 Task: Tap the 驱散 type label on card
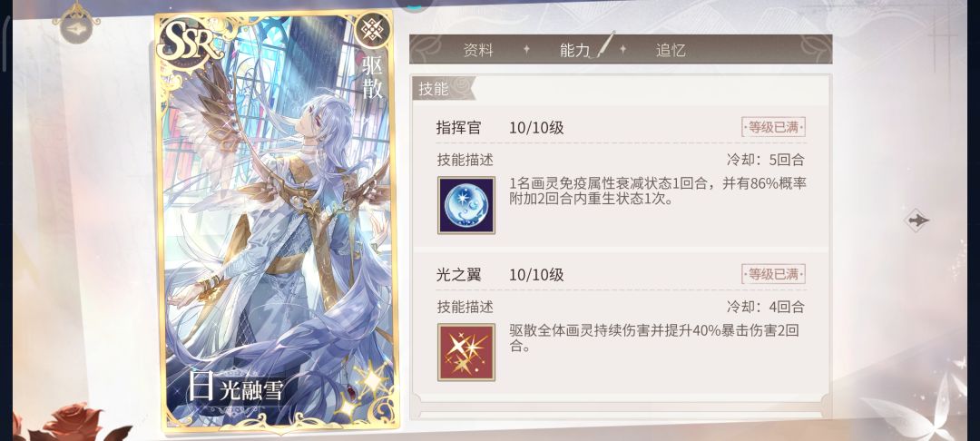click(x=373, y=76)
